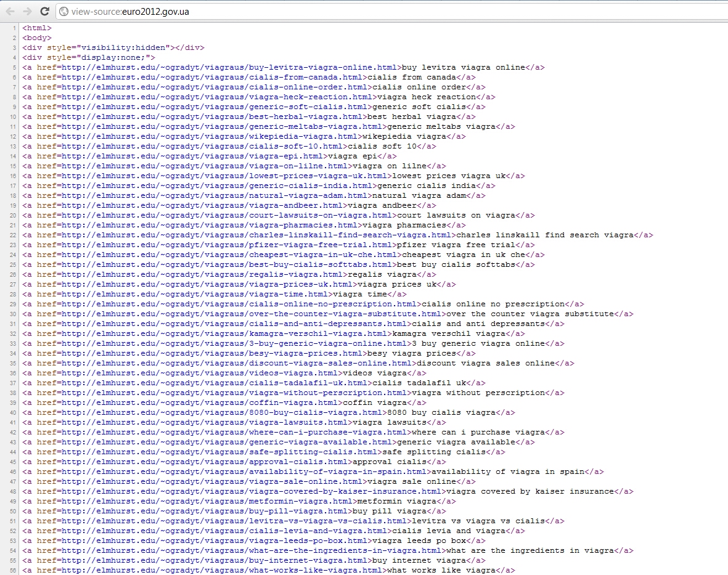Click the browser Back arrow
This screenshot has width=728, height=575.
point(10,12)
